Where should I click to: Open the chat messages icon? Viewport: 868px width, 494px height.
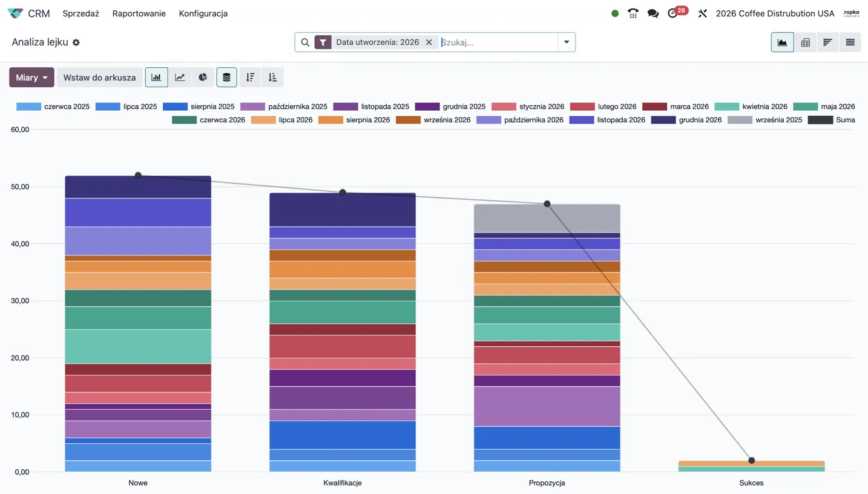(x=653, y=13)
